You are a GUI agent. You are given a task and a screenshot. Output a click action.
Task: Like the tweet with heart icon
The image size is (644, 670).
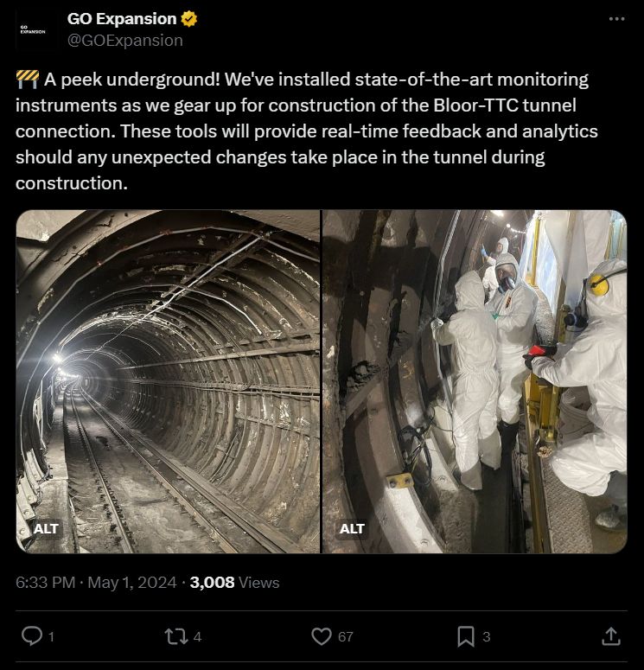click(322, 636)
